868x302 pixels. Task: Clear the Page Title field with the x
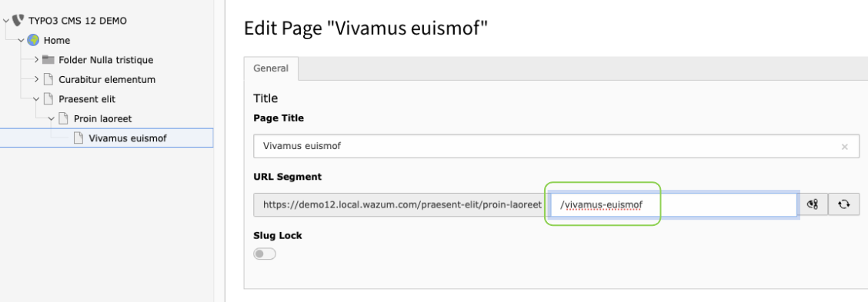click(x=844, y=147)
